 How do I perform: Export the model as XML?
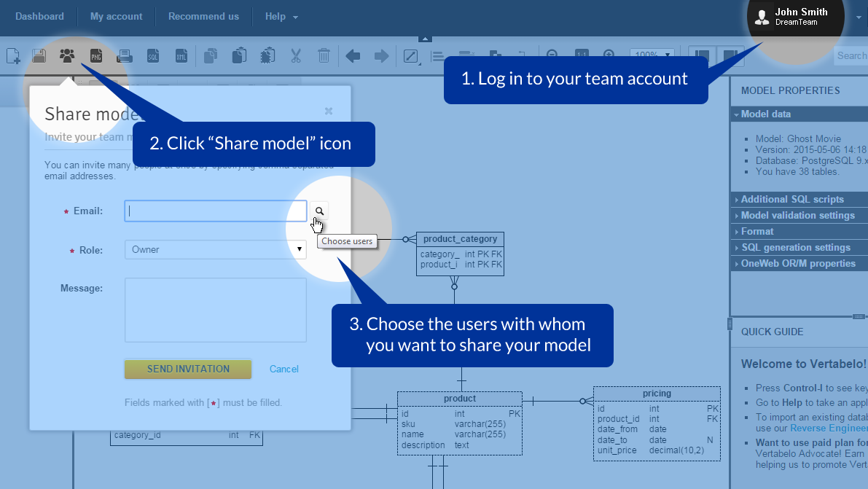tap(181, 56)
